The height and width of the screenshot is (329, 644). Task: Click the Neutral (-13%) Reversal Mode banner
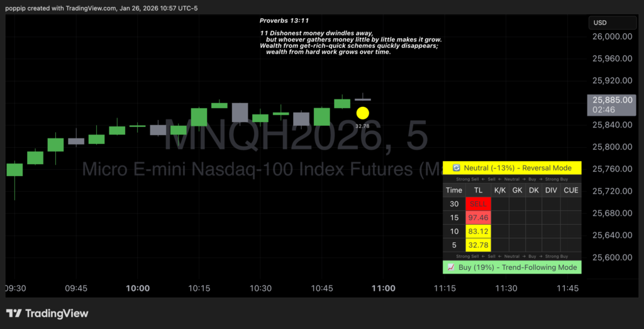pos(512,168)
